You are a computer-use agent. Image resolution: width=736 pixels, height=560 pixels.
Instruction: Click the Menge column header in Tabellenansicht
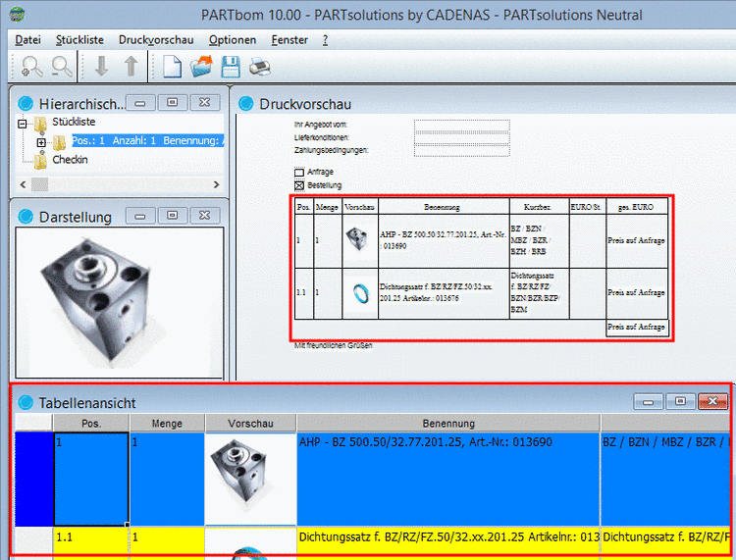167,424
